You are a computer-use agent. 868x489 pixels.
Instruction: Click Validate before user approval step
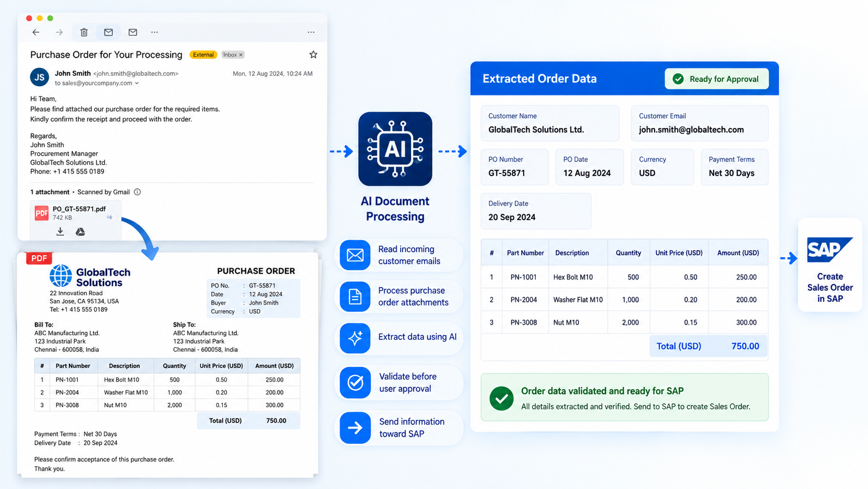[x=399, y=382]
